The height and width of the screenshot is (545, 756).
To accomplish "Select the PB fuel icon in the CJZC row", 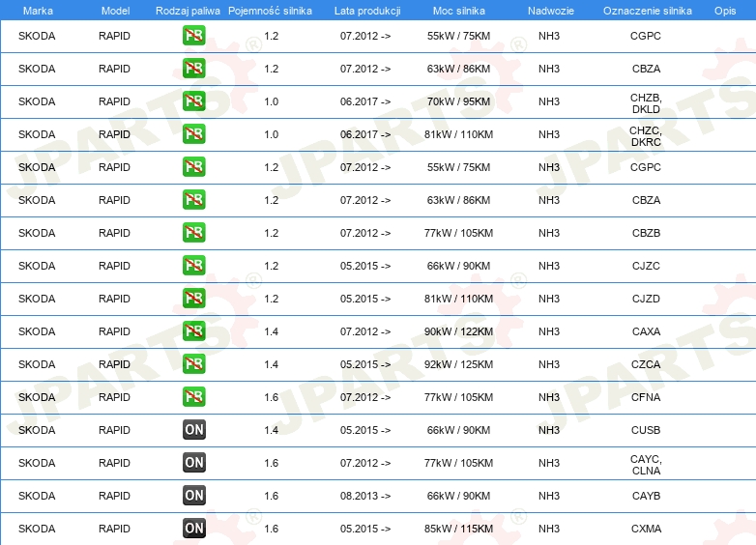I will click(193, 266).
